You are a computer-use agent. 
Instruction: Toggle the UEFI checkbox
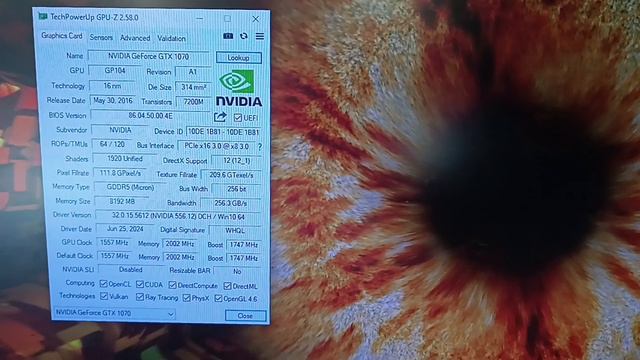238,118
